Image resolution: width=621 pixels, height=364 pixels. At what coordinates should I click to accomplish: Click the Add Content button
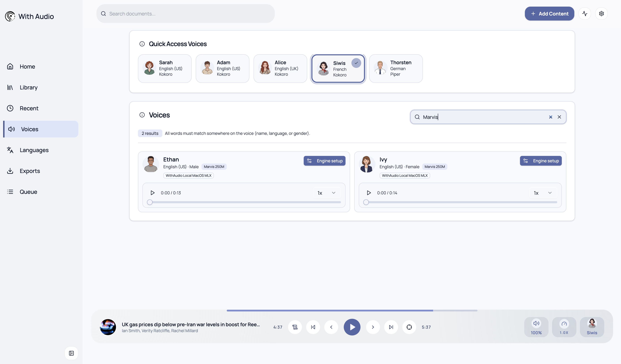549,14
